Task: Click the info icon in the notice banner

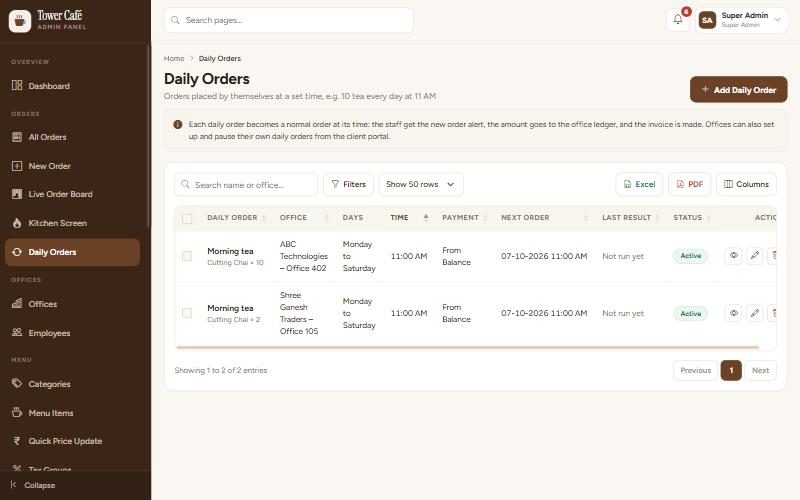Action: pos(178,124)
